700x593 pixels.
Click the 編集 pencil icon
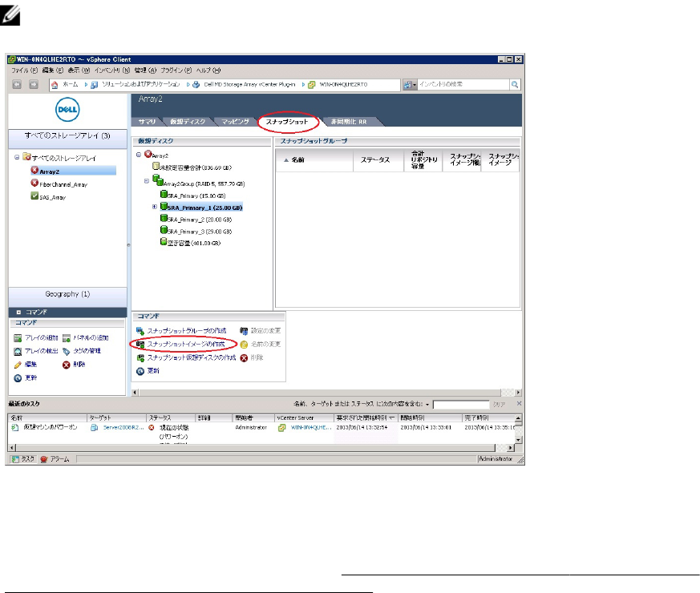(18, 365)
